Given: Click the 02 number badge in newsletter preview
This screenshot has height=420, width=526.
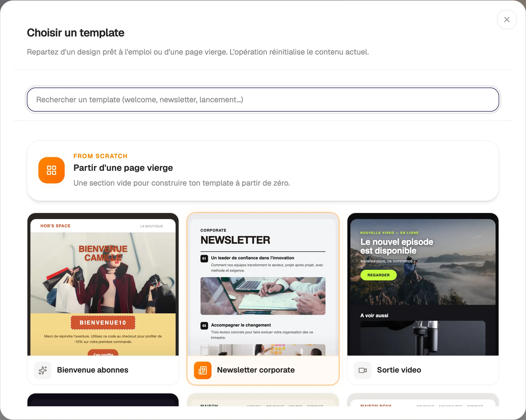Looking at the screenshot, I should (204, 326).
